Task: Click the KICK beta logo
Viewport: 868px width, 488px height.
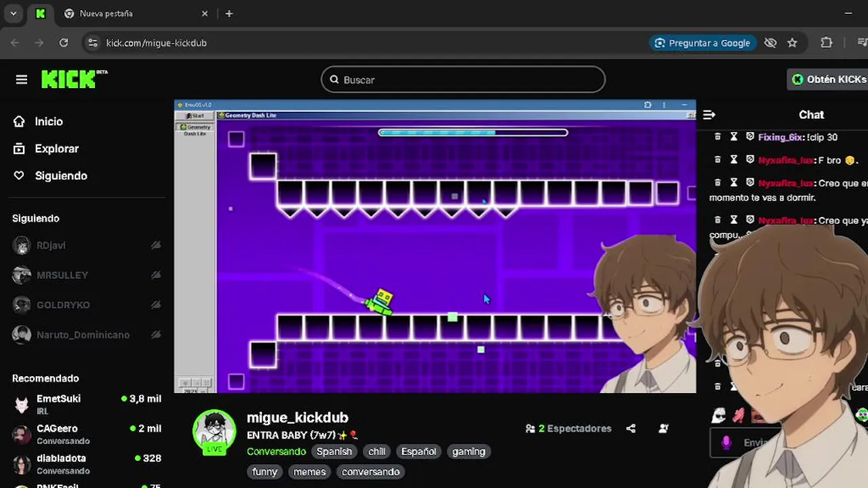Action: coord(74,79)
